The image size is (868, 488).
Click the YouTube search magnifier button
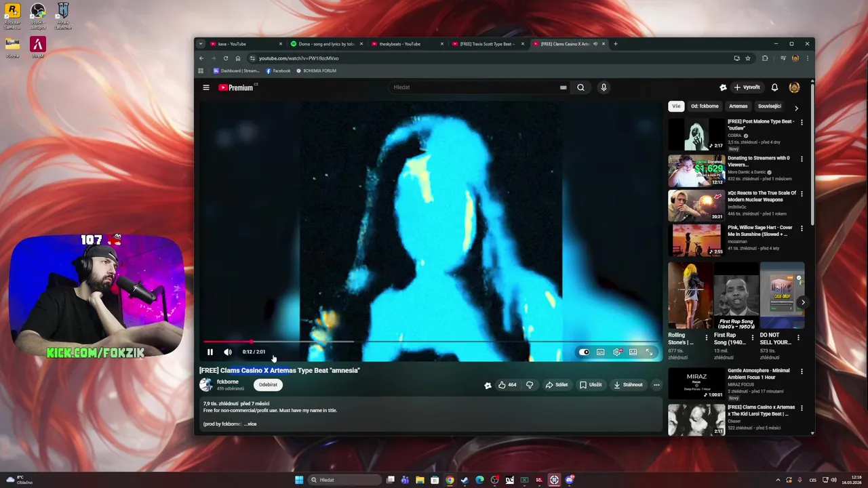(x=580, y=87)
